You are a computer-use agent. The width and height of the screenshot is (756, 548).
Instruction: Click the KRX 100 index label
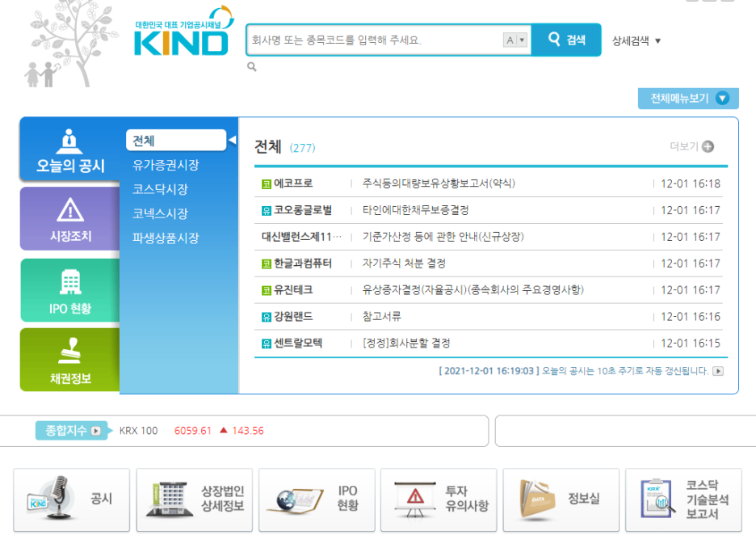(x=138, y=431)
